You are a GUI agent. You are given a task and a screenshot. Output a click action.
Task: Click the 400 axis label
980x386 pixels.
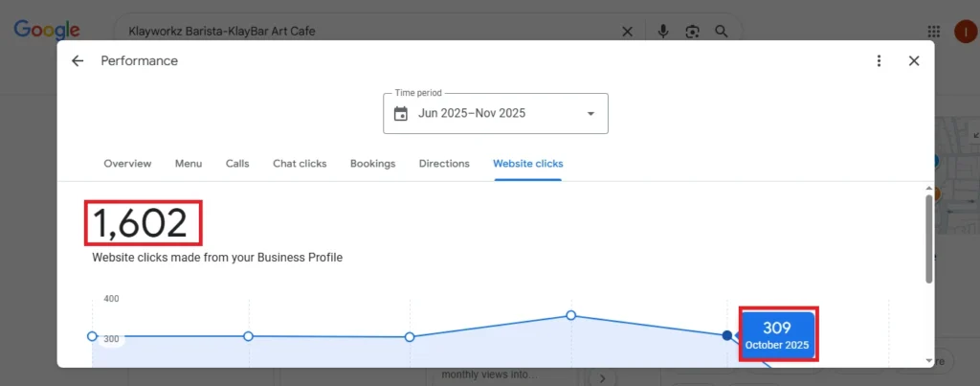(111, 299)
